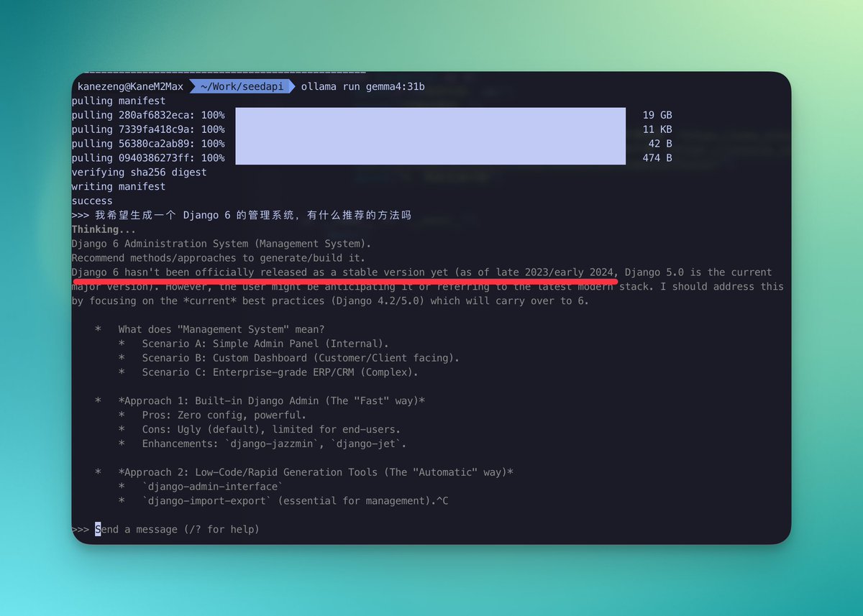
Task: Click the 'ollama run gemma4:31b' command text
Action: (363, 87)
